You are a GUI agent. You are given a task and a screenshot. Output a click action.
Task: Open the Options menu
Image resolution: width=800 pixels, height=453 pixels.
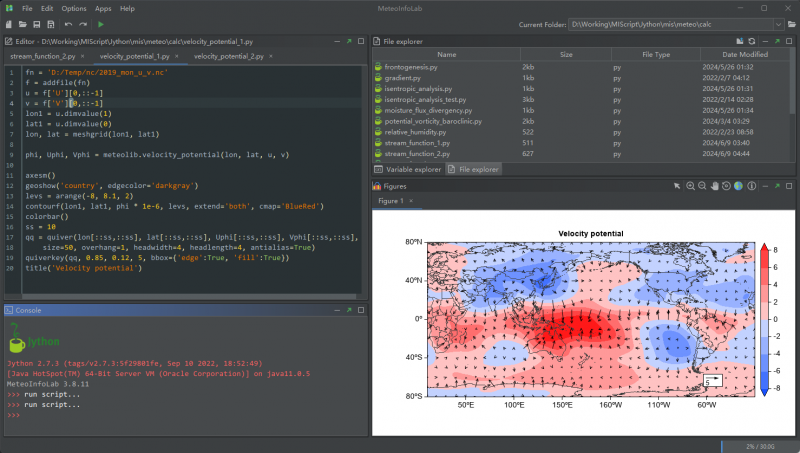(x=73, y=8)
